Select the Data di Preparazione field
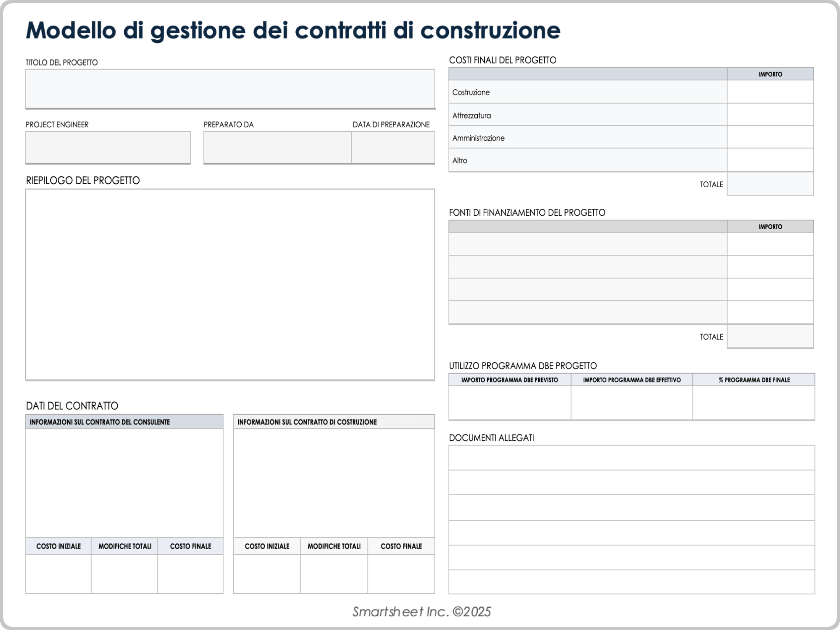840x630 pixels. point(393,147)
